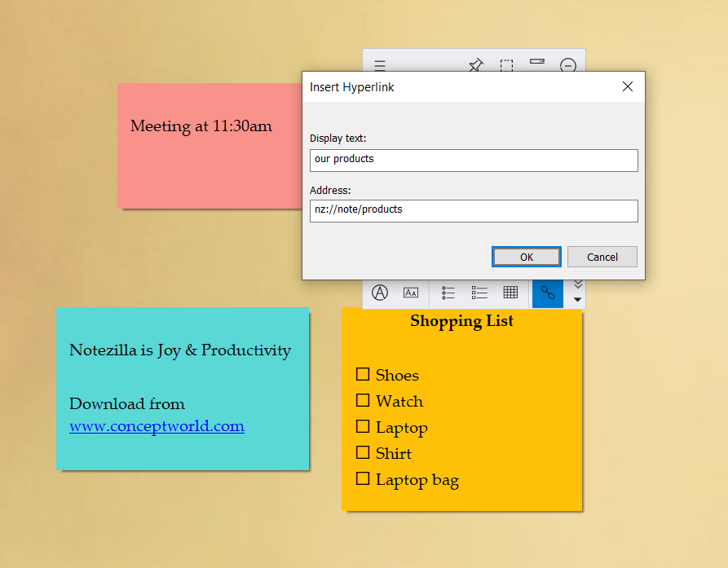728x568 pixels.
Task: Pin the sticky note to stay on top
Action: (x=475, y=66)
